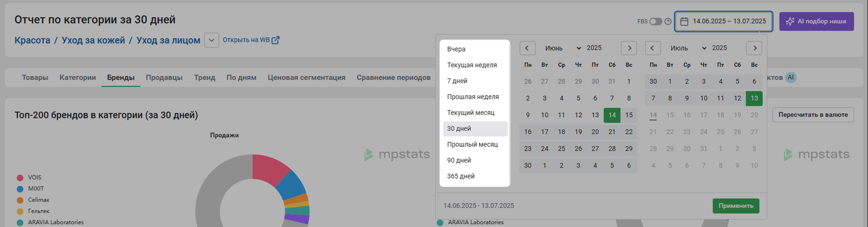This screenshot has width=868, height=227.
Task: Click the FBS help question icon
Action: tap(668, 22)
